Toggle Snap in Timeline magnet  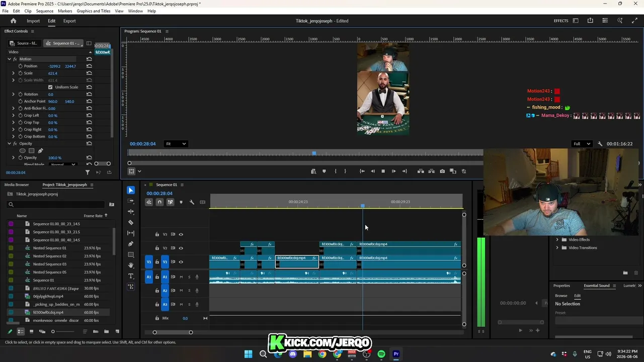(159, 202)
